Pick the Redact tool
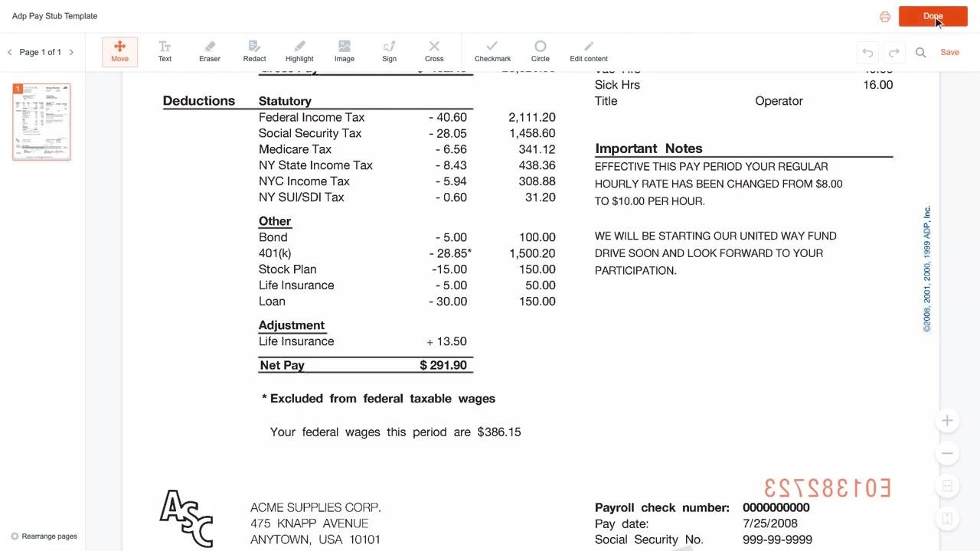This screenshot has height=551, width=980. (x=254, y=52)
